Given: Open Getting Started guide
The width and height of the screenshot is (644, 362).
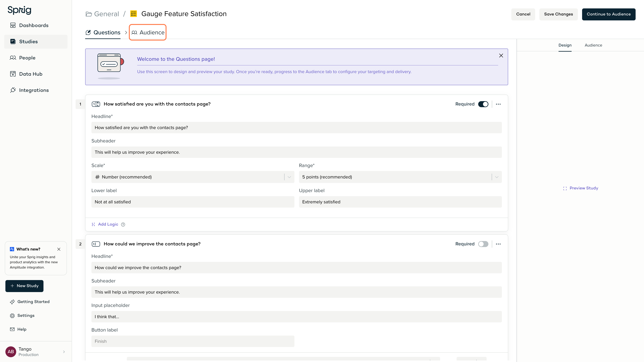Looking at the screenshot, I should 30,302.
